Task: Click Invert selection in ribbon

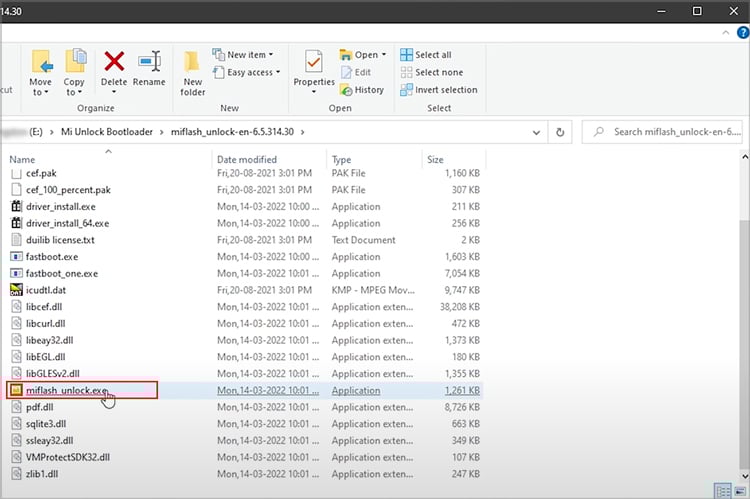Action: click(x=439, y=90)
